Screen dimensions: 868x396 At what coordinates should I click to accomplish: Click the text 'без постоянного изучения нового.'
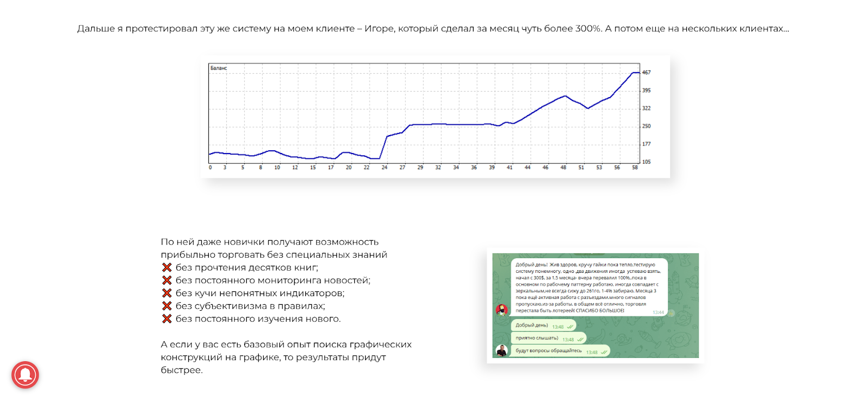click(258, 319)
